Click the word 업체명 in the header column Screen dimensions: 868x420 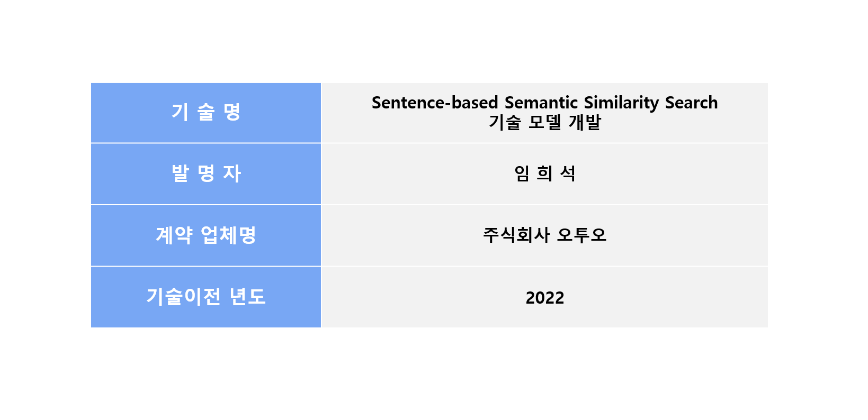tap(228, 235)
